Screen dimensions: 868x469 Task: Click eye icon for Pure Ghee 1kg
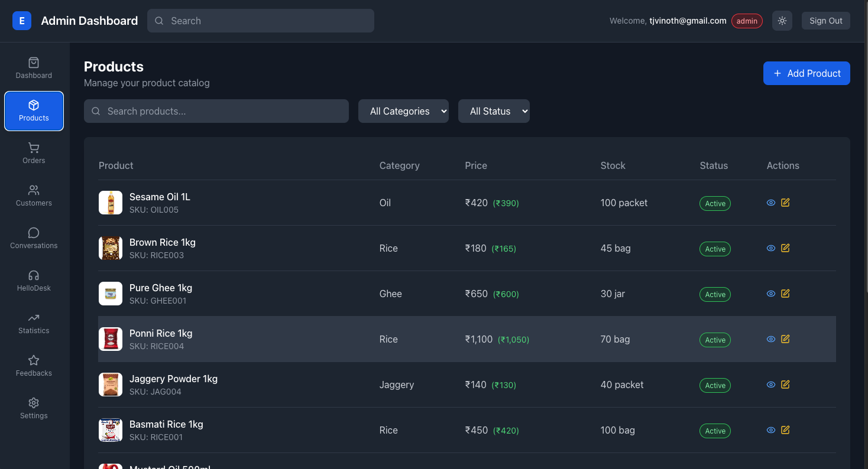[x=771, y=294]
